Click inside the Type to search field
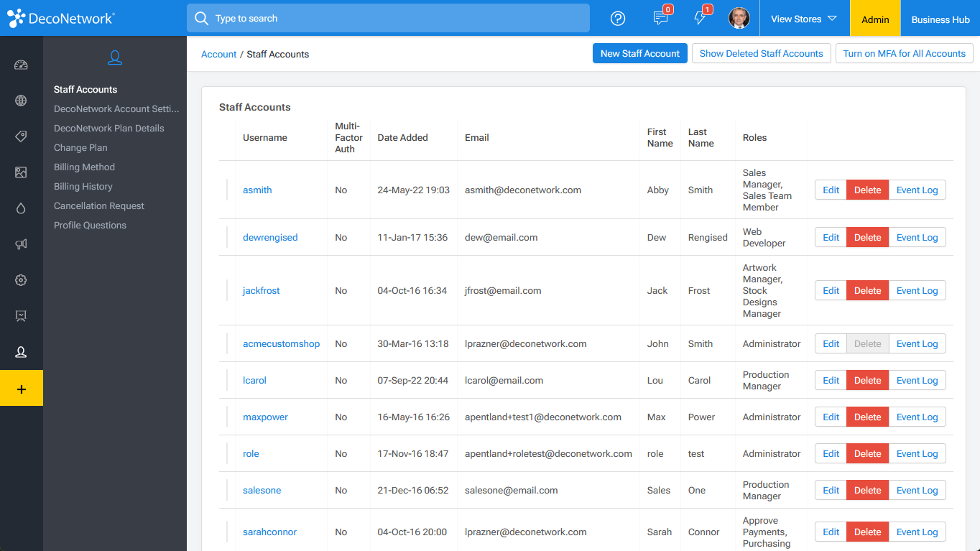Screen dimensions: 980x551 tap(388, 18)
